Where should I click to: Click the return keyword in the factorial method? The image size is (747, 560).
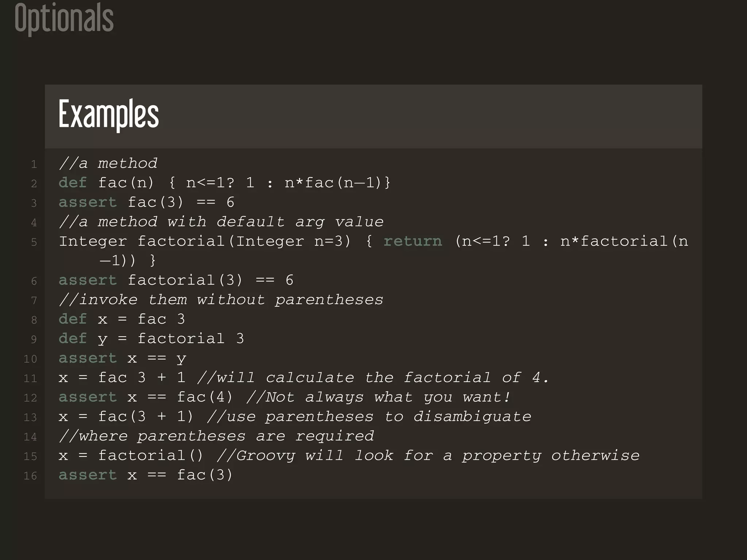coord(413,241)
